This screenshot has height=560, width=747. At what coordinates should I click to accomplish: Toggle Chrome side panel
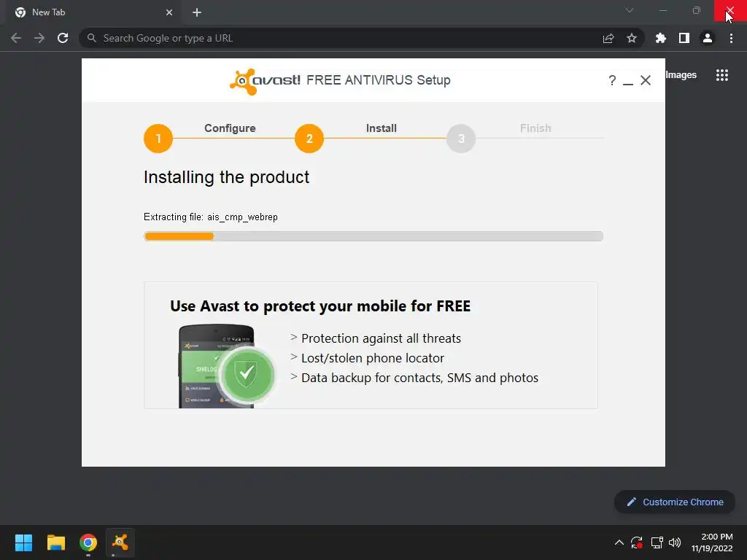pyautogui.click(x=684, y=38)
